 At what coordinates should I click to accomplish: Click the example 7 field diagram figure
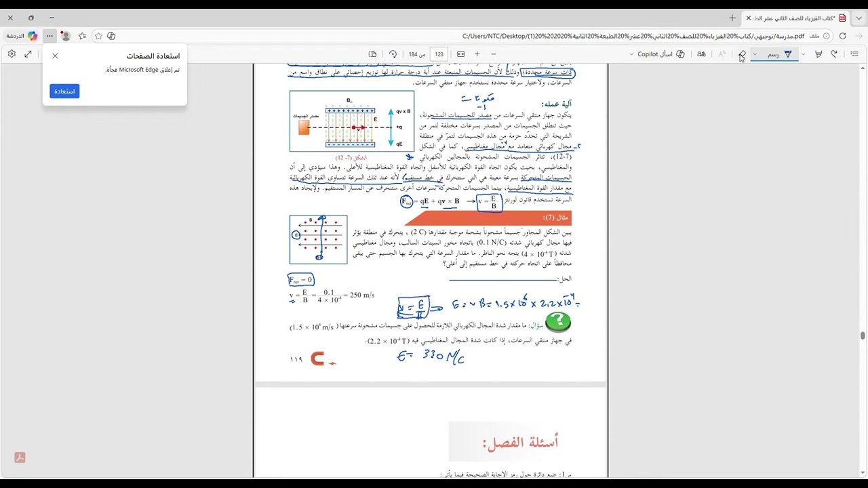click(x=319, y=239)
